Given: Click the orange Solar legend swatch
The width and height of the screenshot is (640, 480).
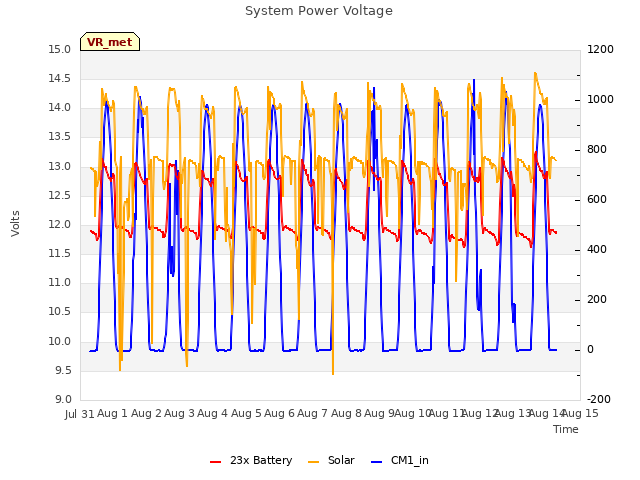Looking at the screenshot, I should [313, 462].
